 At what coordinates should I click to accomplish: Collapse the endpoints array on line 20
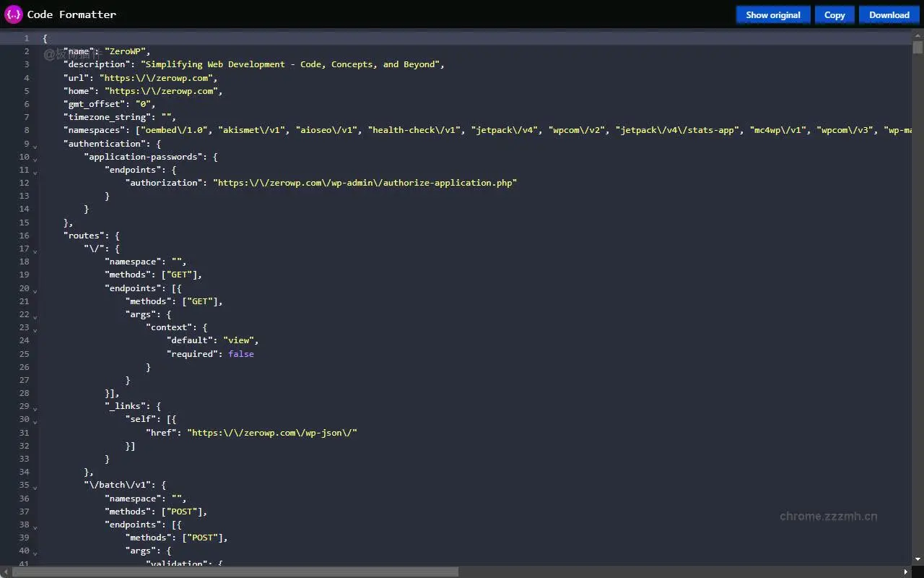[x=34, y=290]
